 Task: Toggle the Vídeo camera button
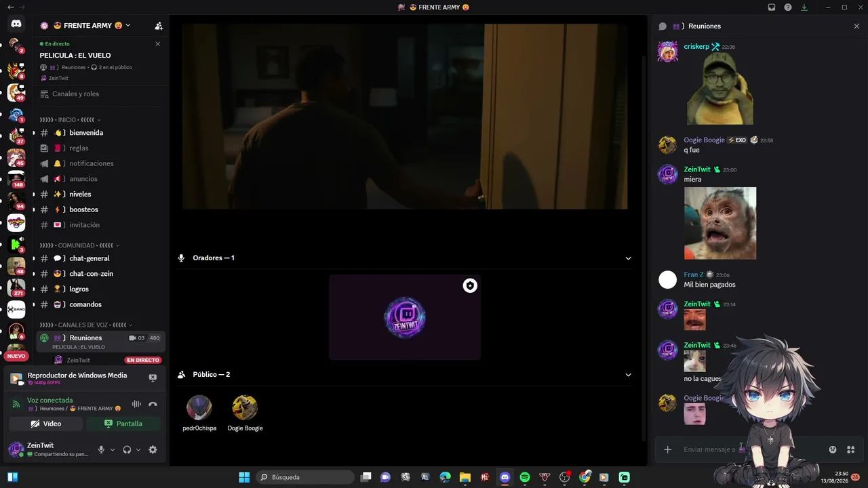(46, 424)
